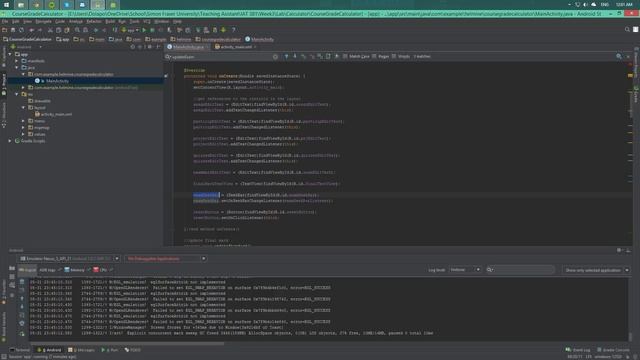Click the Save All toolbar icon

13,30
